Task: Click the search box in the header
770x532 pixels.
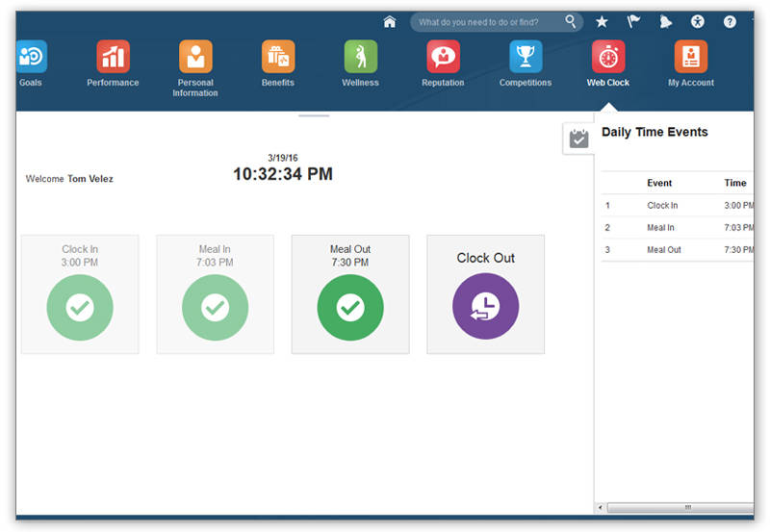Action: [489, 22]
